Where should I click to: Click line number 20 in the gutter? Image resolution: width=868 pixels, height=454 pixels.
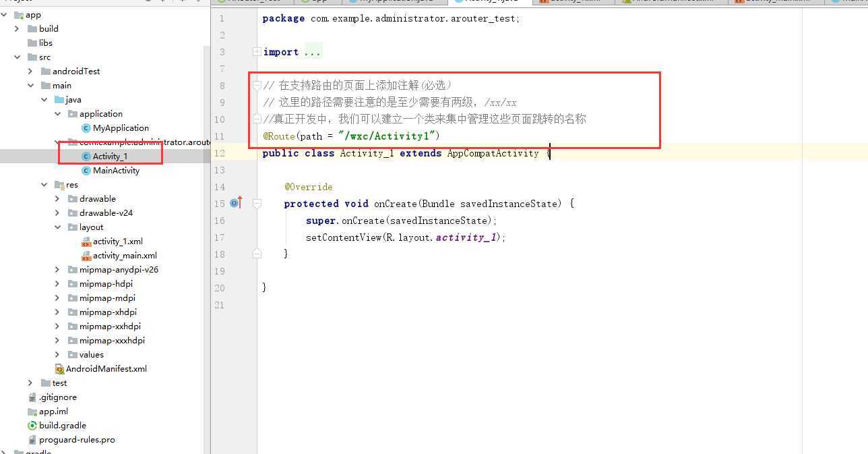pos(220,288)
